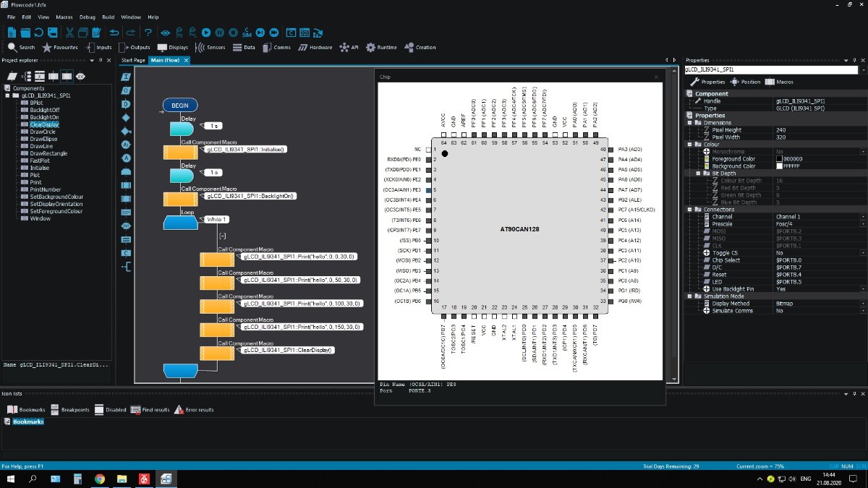
Task: Open the Find results list
Action: coord(150,409)
